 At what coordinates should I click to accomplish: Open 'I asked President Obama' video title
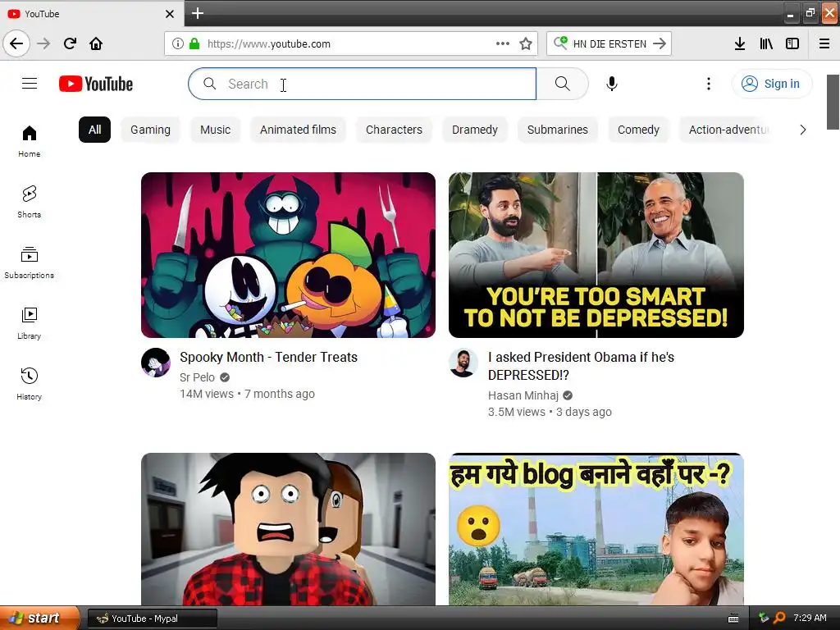[x=582, y=366]
